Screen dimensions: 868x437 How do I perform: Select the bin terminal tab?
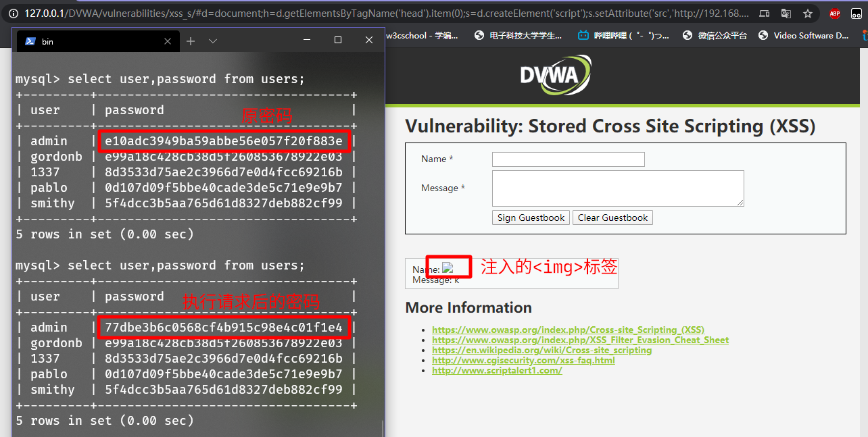coord(97,41)
